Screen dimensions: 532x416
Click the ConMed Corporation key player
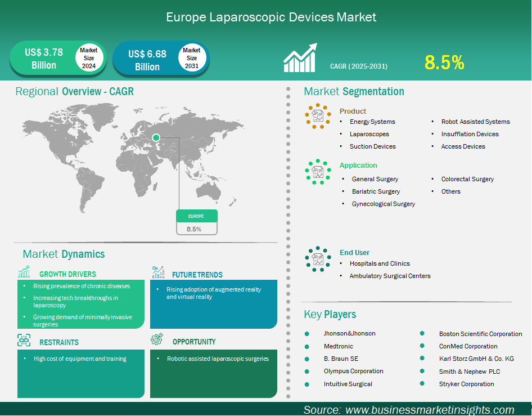coord(468,346)
